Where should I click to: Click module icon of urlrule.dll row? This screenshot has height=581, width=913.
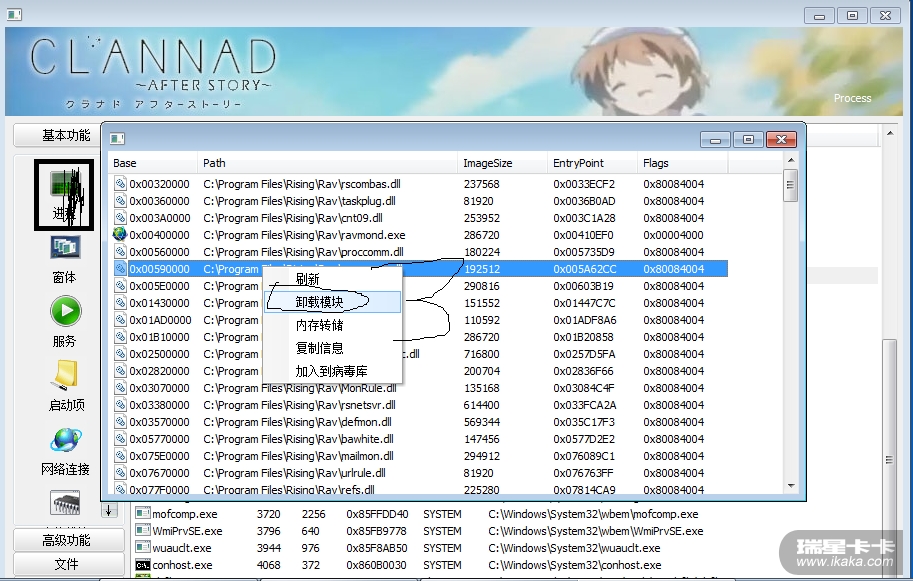pyautogui.click(x=120, y=473)
